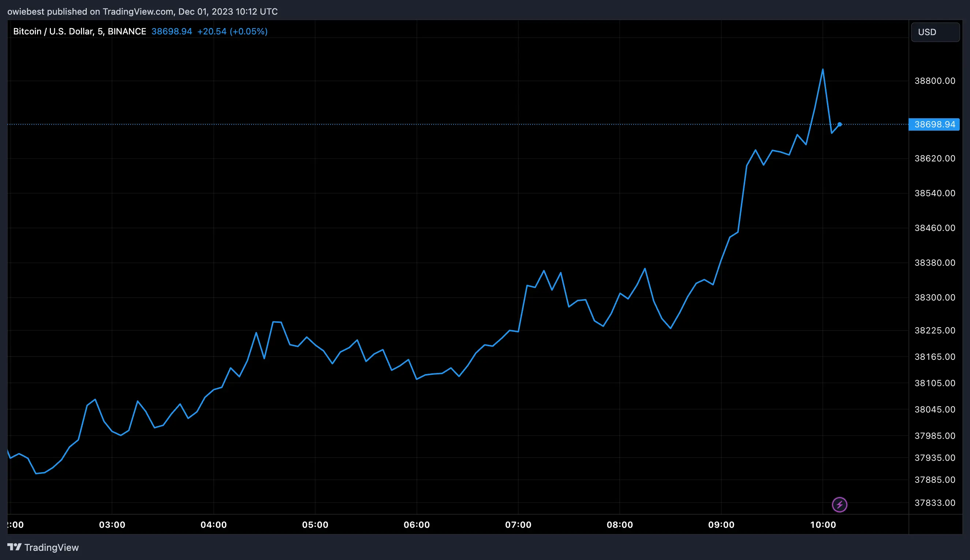
Task: Click the blue dot marking the latest price
Action: [x=840, y=124]
